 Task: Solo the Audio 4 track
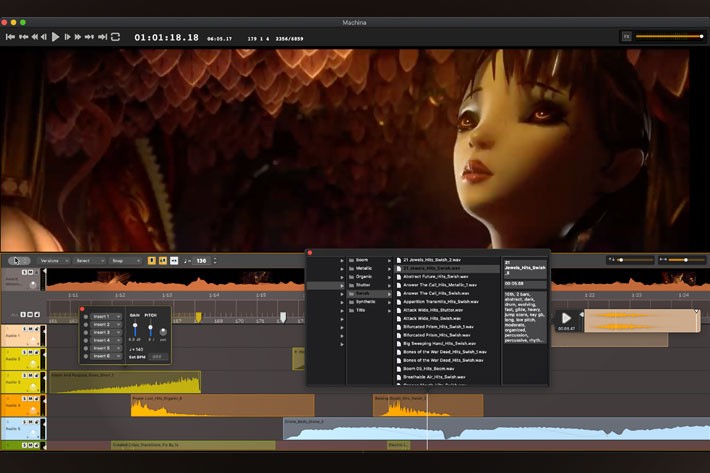(25, 399)
